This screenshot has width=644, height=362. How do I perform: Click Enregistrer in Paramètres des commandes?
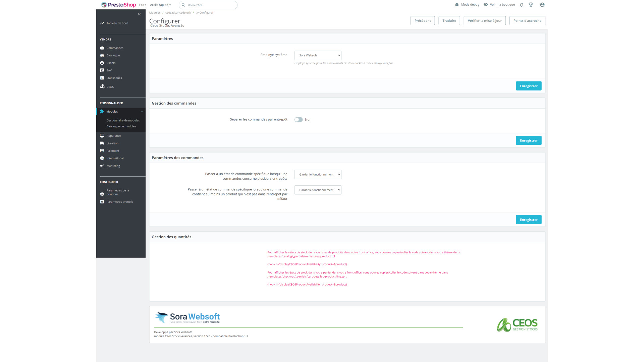[528, 220]
